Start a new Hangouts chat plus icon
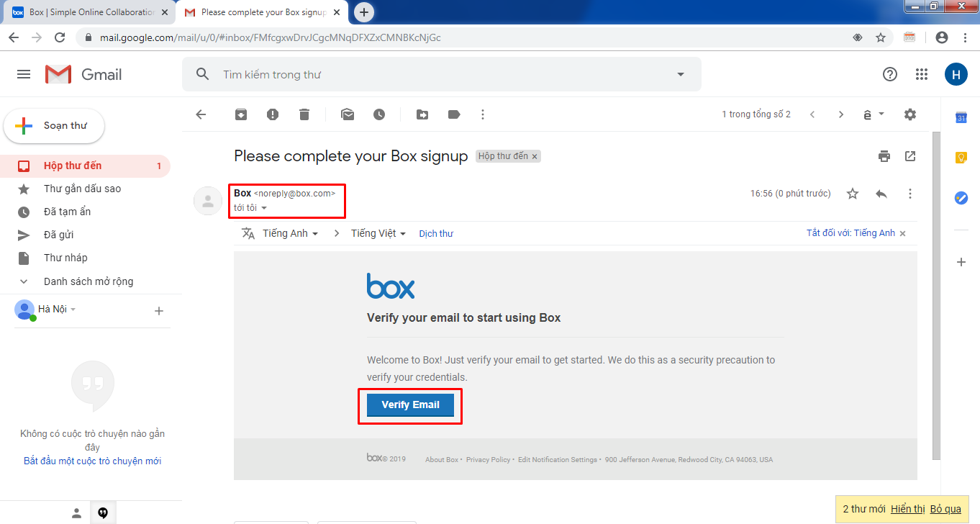Screen dimensions: 980x524 click(x=159, y=311)
